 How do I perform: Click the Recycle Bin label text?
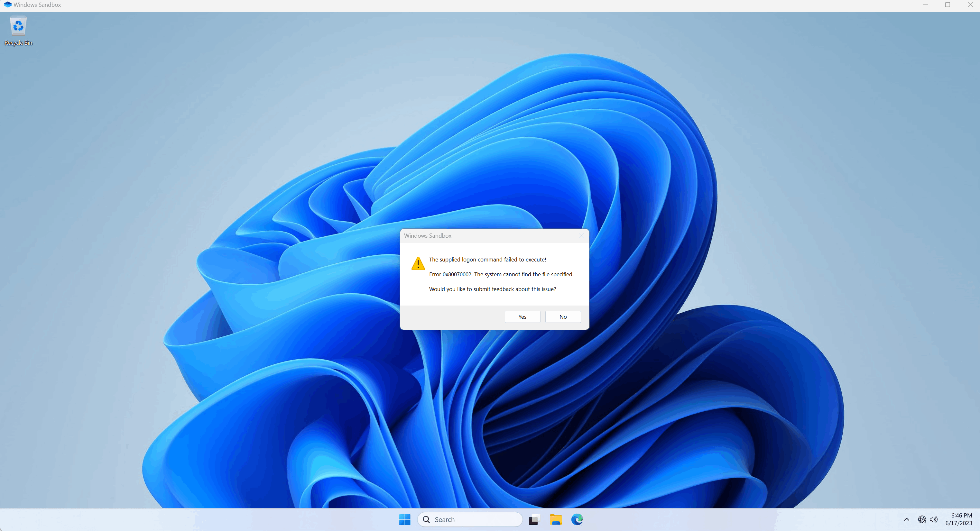click(18, 42)
